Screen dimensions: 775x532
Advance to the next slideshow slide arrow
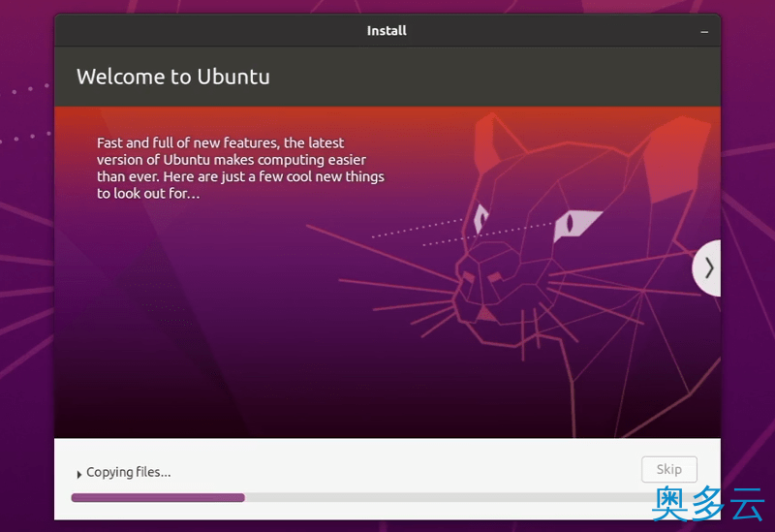pyautogui.click(x=708, y=268)
